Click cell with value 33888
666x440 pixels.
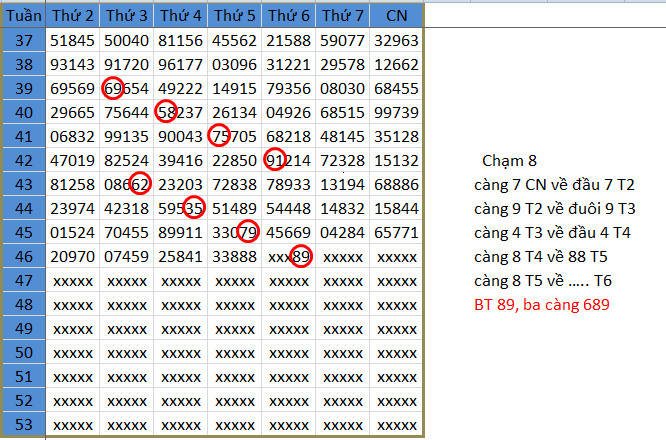tap(234, 257)
